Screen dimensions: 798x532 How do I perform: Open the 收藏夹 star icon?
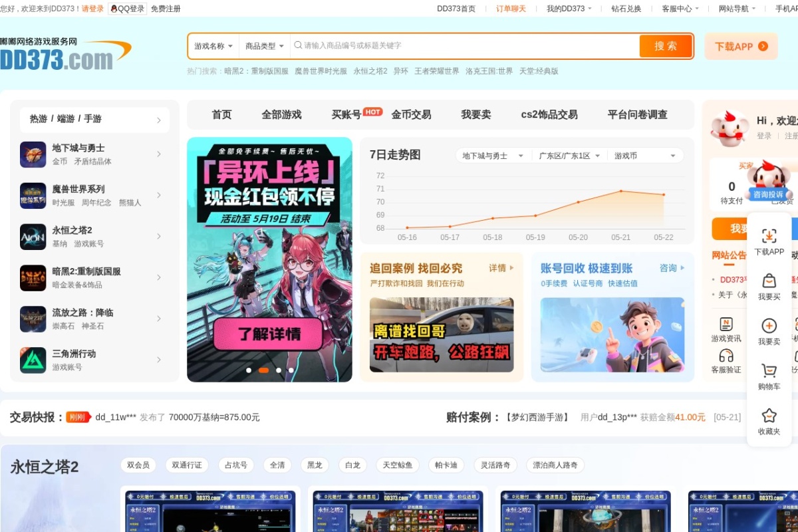769,416
